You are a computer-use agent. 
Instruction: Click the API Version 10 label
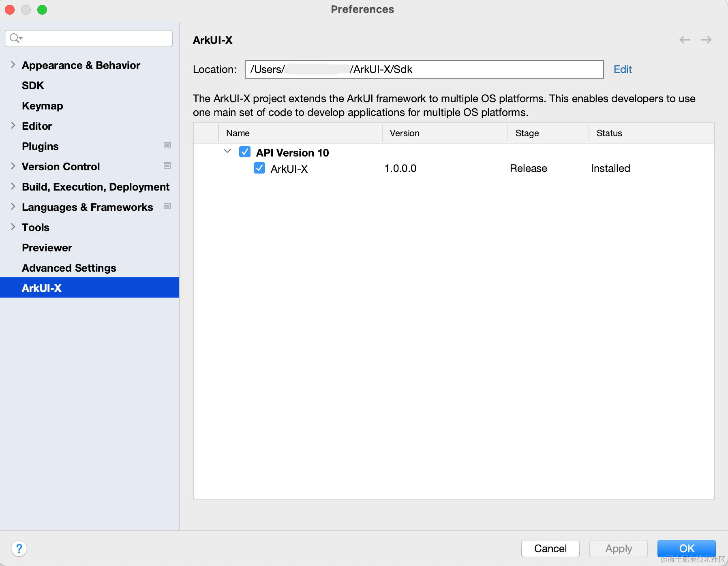(292, 153)
